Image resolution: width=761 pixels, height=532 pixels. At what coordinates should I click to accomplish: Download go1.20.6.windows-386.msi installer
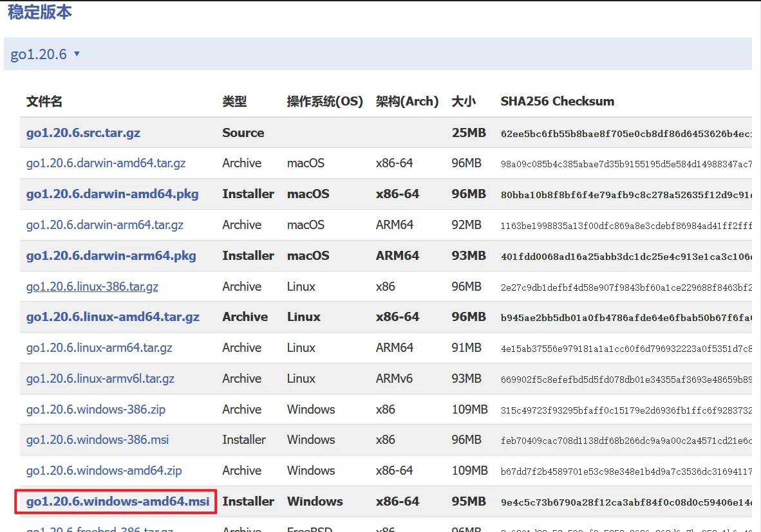tap(98, 440)
